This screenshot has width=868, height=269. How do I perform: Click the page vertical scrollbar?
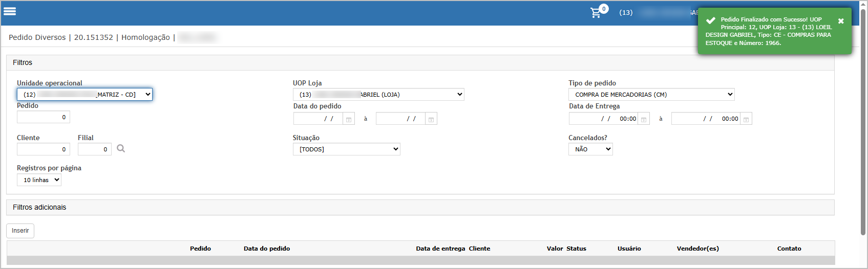864,123
